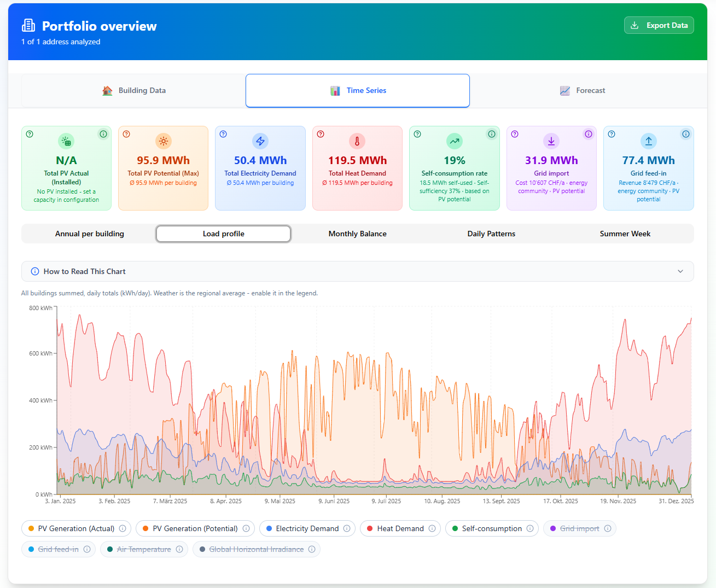716x588 pixels.
Task: Click download arrow icon on Grid import card
Action: 551,141
